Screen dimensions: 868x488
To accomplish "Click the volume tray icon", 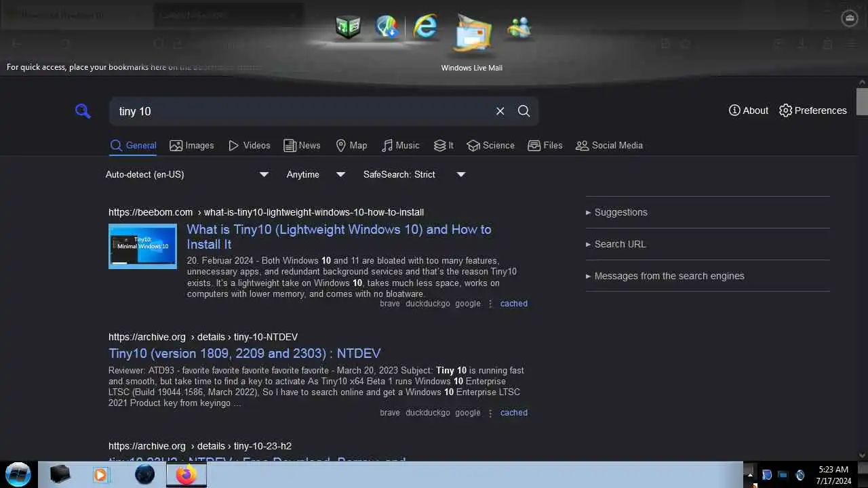I will (800, 475).
